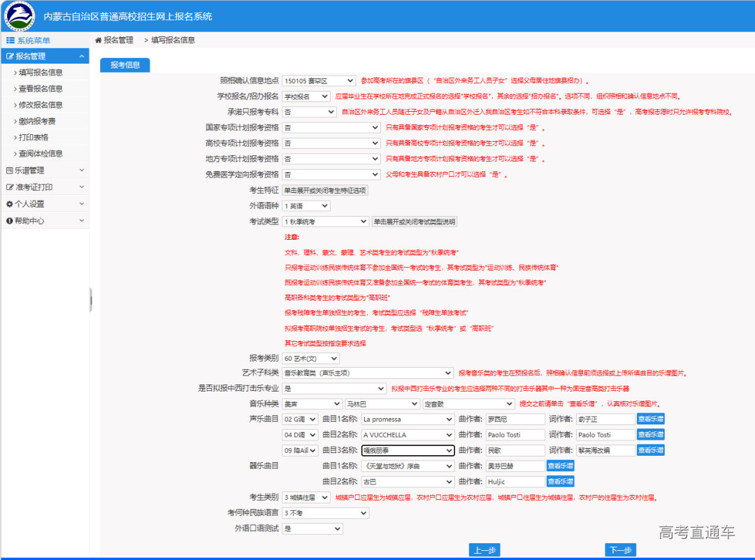Click the system logo in the header
The width and height of the screenshot is (755, 560).
point(20,15)
